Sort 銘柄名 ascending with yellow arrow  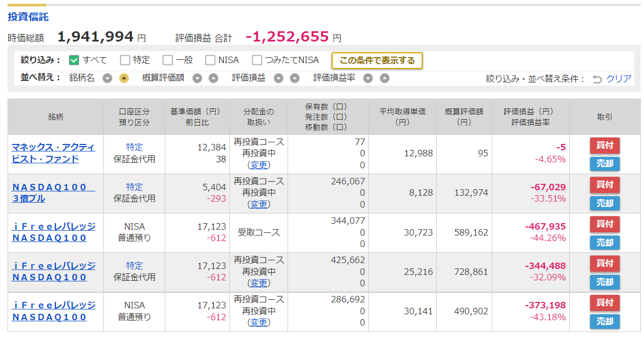click(x=124, y=78)
